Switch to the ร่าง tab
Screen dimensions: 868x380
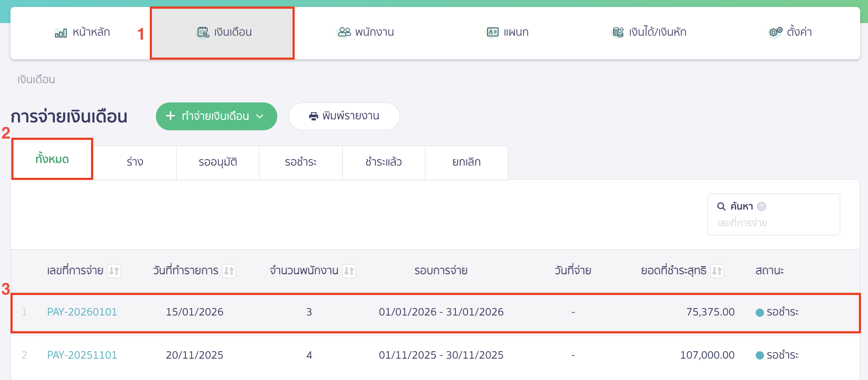click(x=135, y=162)
